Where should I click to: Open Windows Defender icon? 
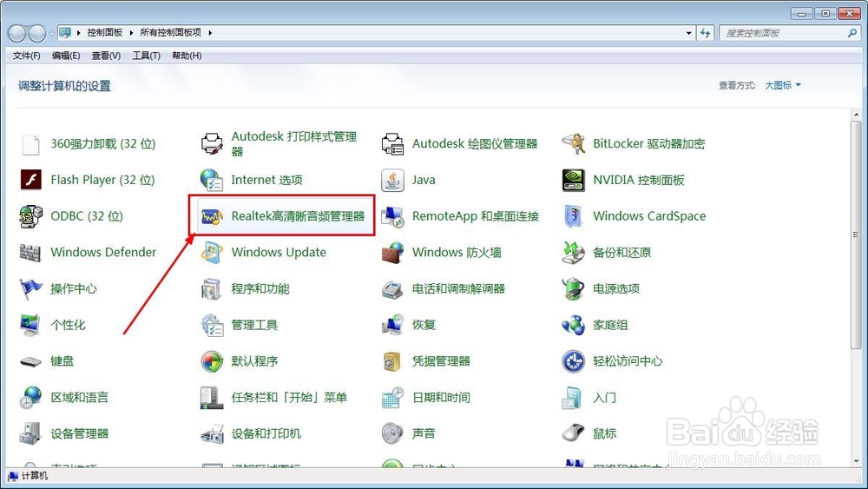[x=30, y=253]
